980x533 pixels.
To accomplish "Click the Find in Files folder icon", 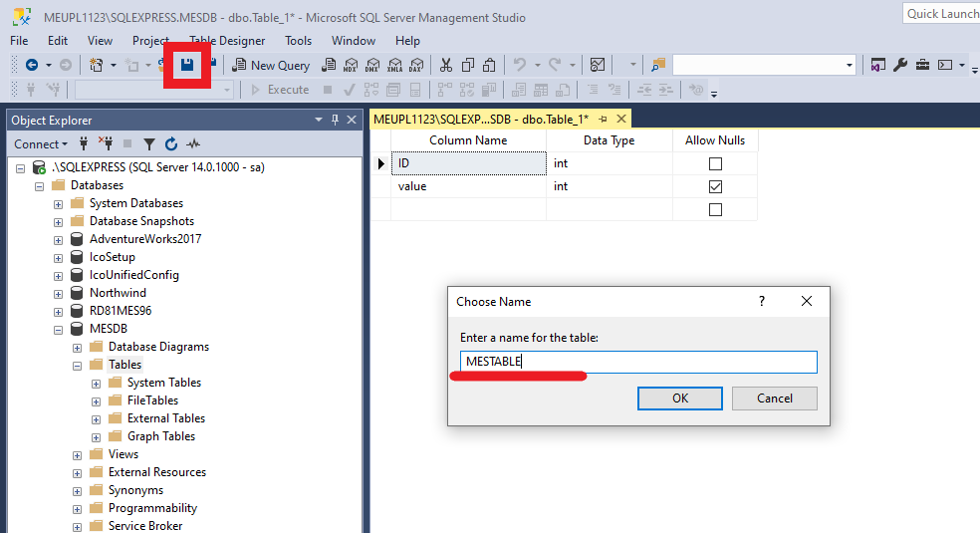I will (658, 65).
